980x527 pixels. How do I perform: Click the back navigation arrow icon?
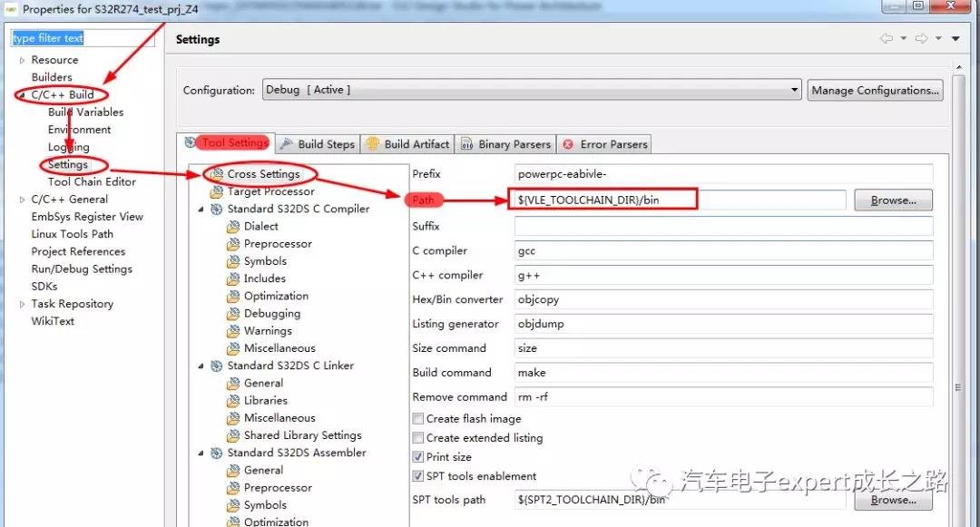tap(886, 39)
